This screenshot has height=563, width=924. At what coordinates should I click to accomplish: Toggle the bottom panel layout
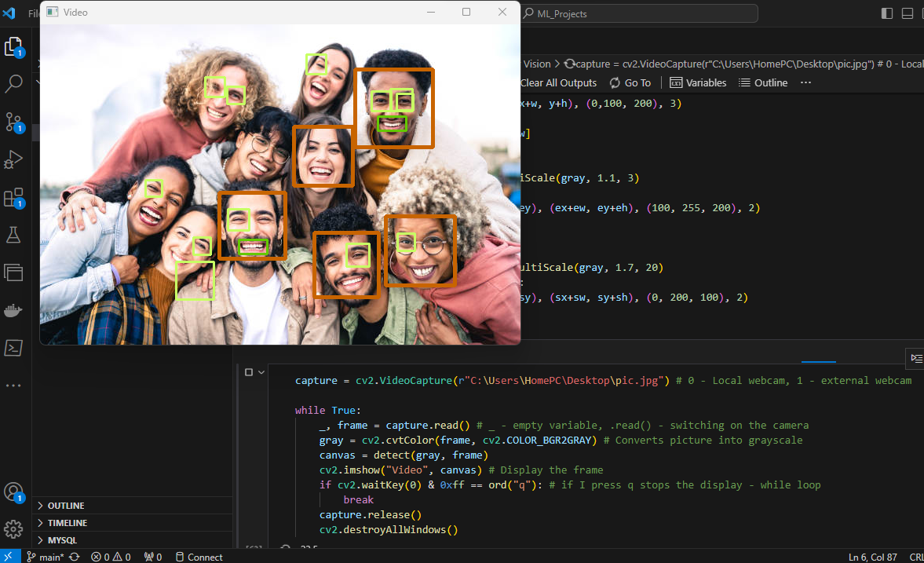coord(908,13)
